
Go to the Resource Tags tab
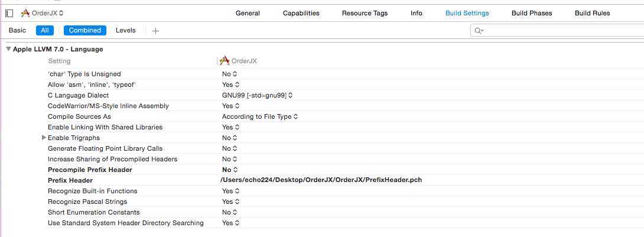[365, 13]
